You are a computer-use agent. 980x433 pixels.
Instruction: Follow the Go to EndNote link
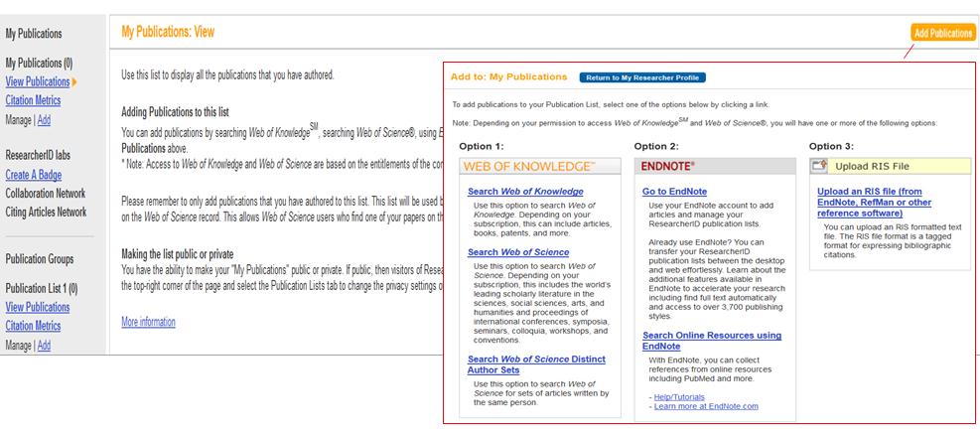675,191
